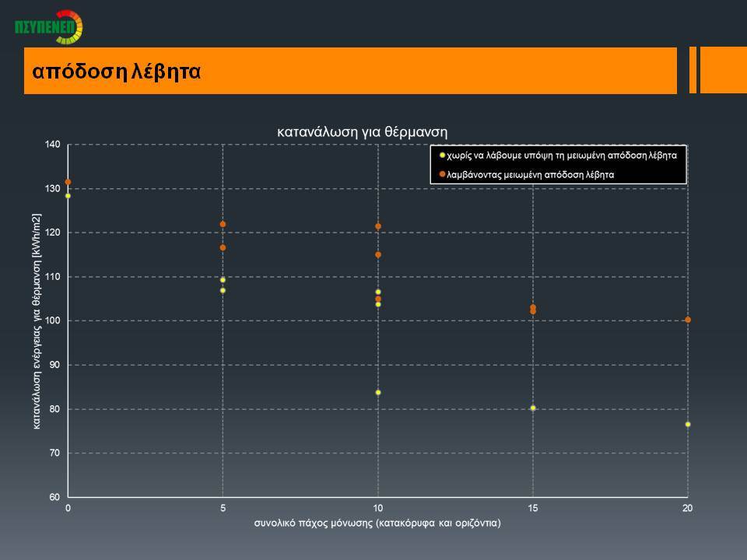Select the slide title 'απόδοση λέβητα'
The height and width of the screenshot is (560, 747).
[x=117, y=72]
